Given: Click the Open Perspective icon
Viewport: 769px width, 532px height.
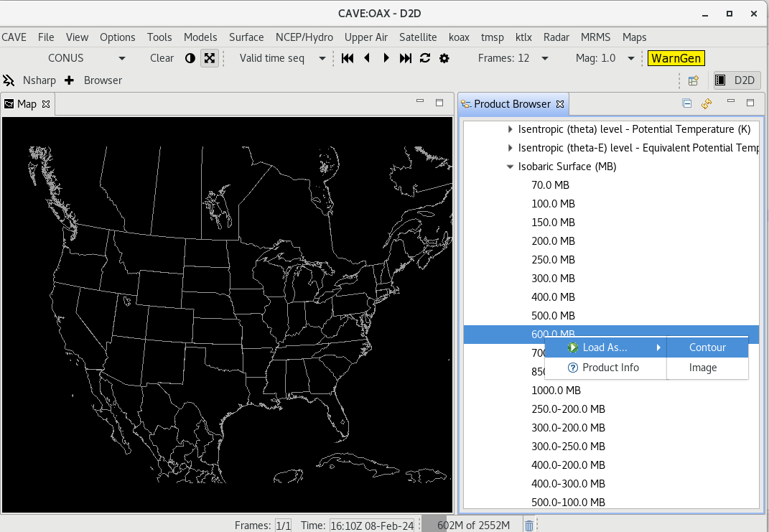Looking at the screenshot, I should tap(694, 80).
